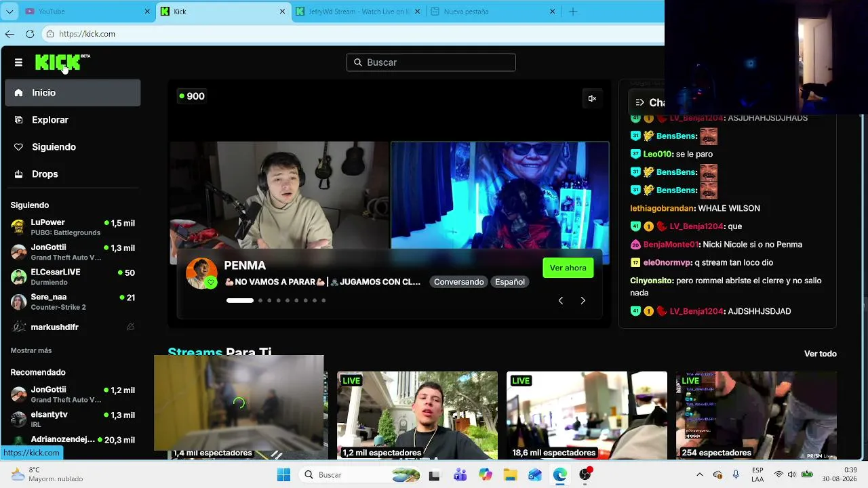Screen dimensions: 868x488
Task: Open Sere_naa's avatar in sidebar
Action: (19, 302)
